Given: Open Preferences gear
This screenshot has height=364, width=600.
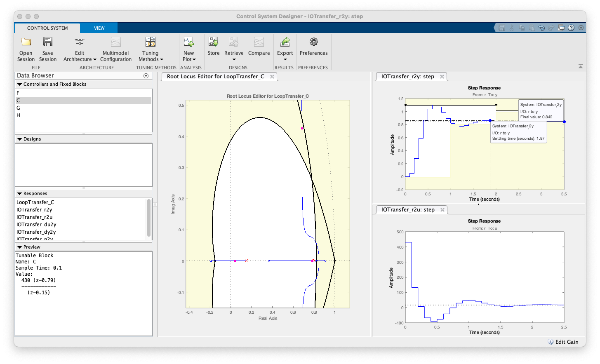Looking at the screenshot, I should coord(314,42).
